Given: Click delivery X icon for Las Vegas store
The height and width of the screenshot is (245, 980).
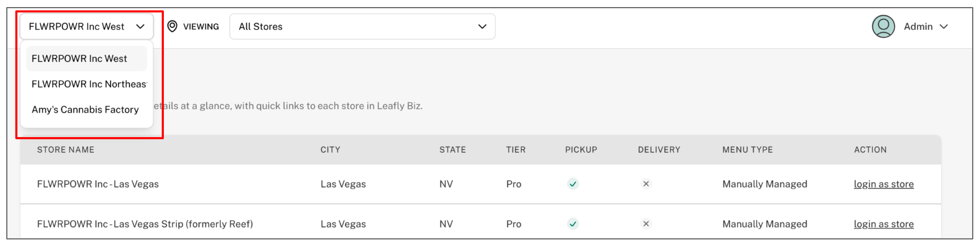Looking at the screenshot, I should click(646, 184).
